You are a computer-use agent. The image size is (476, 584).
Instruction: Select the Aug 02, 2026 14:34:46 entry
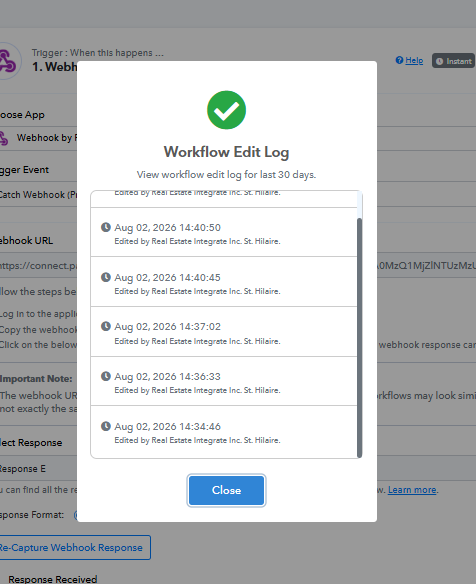pyautogui.click(x=224, y=432)
